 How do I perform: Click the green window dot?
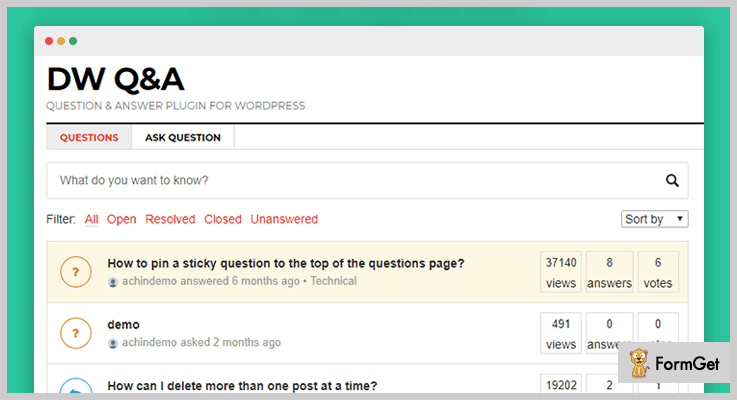click(73, 41)
